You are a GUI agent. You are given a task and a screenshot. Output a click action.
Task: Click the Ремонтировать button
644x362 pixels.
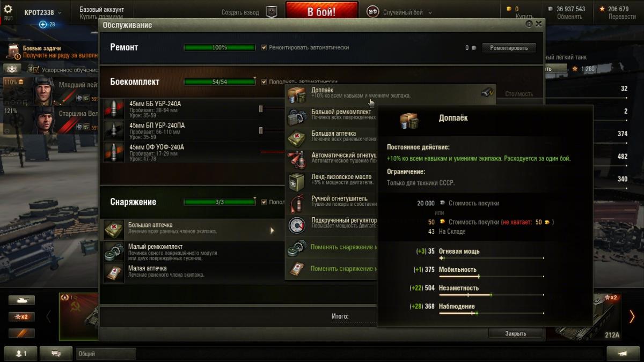[x=509, y=48]
